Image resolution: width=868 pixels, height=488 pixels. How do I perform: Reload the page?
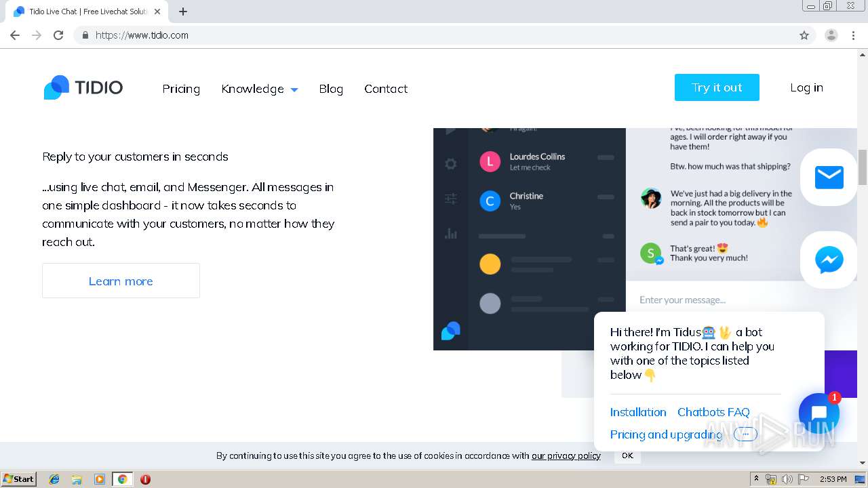click(58, 35)
